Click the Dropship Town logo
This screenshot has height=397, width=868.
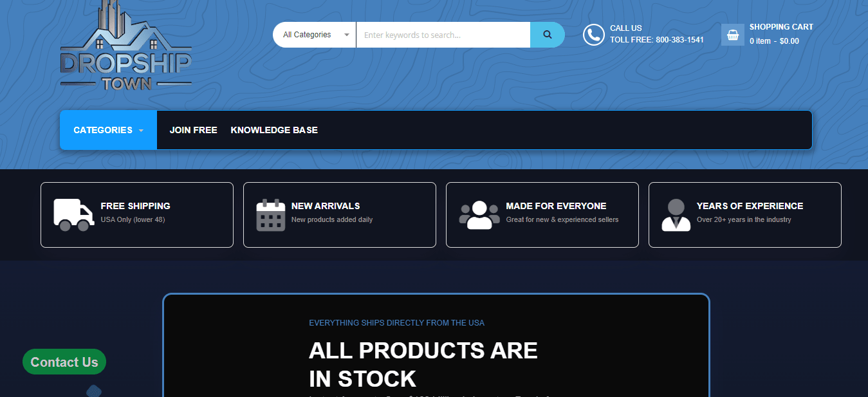126,45
